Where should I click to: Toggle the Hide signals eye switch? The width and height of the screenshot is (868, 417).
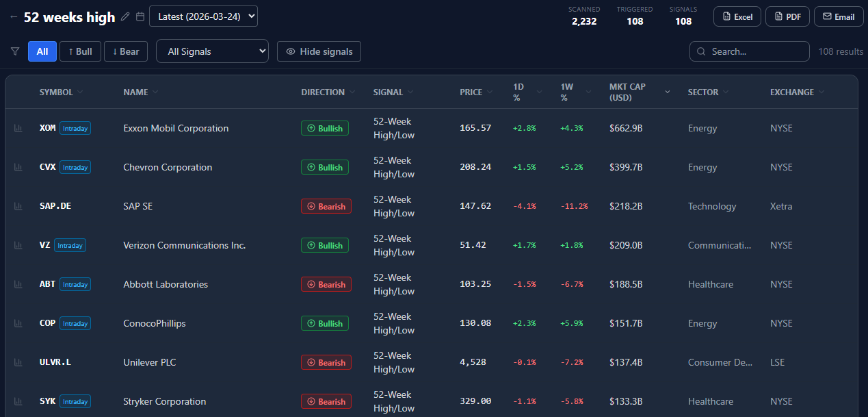pyautogui.click(x=319, y=51)
